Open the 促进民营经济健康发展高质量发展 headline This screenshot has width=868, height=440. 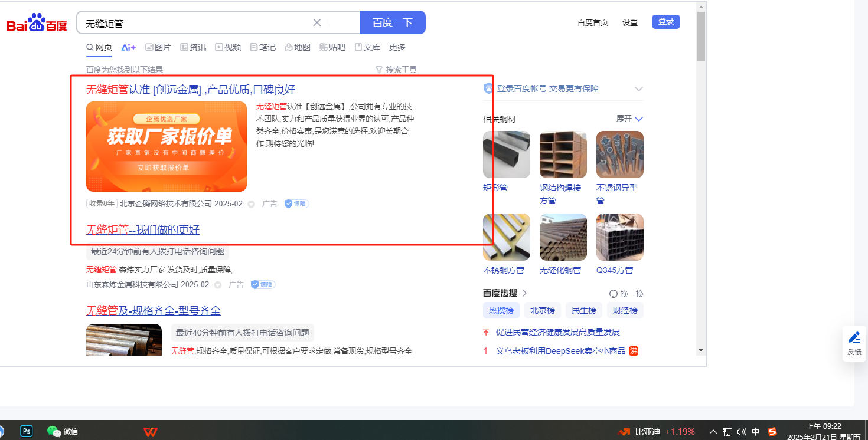tap(558, 332)
